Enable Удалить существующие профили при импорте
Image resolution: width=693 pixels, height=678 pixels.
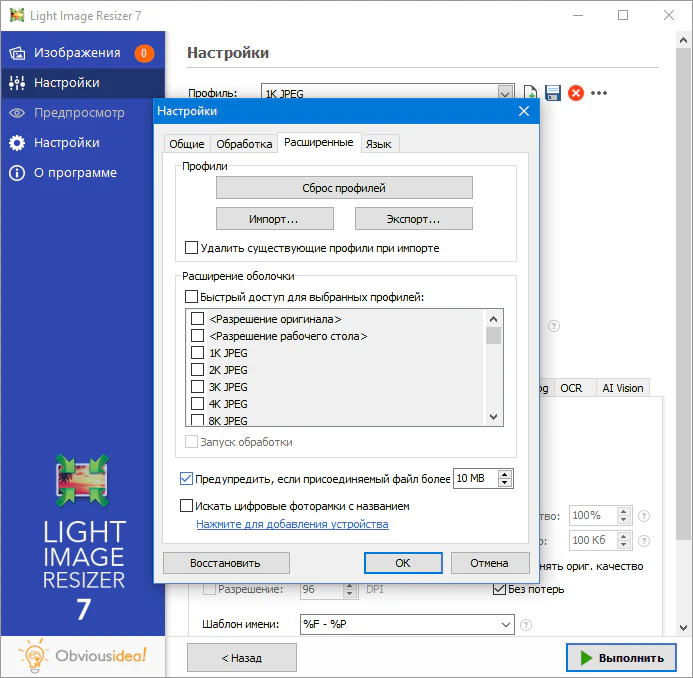[191, 248]
